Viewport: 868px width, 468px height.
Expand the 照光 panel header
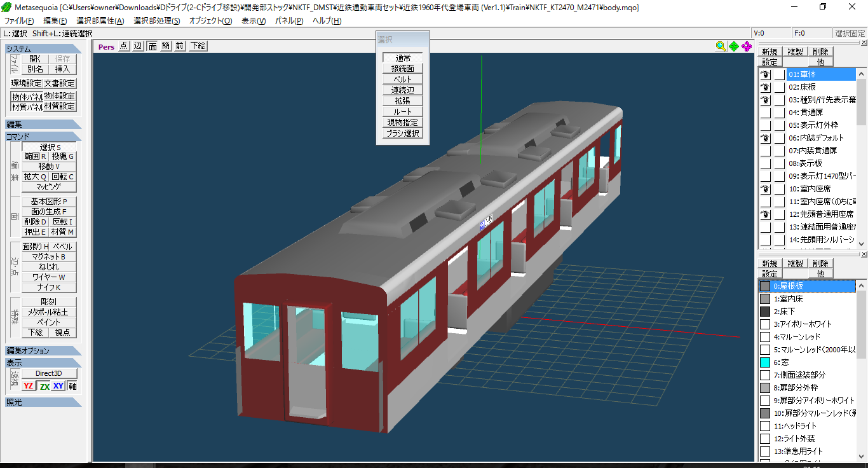tap(43, 402)
